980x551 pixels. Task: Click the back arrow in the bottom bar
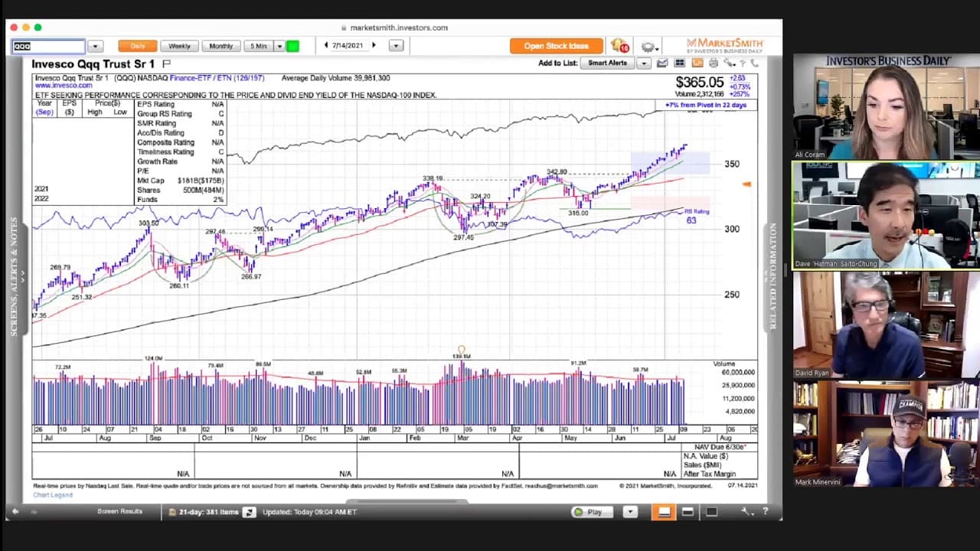coord(15,511)
